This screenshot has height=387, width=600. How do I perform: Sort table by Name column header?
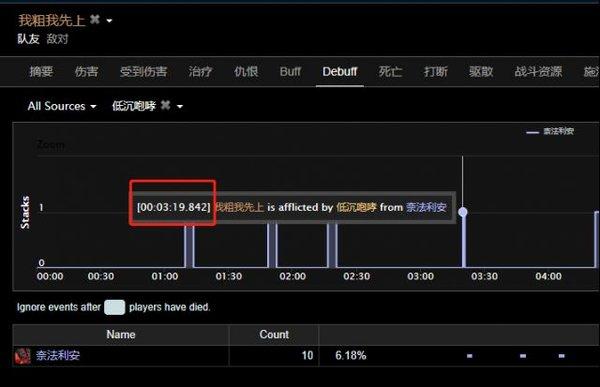[121, 335]
